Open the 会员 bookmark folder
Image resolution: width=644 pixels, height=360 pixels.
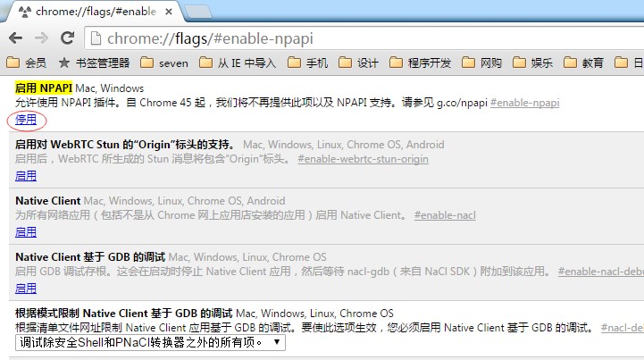(x=26, y=63)
